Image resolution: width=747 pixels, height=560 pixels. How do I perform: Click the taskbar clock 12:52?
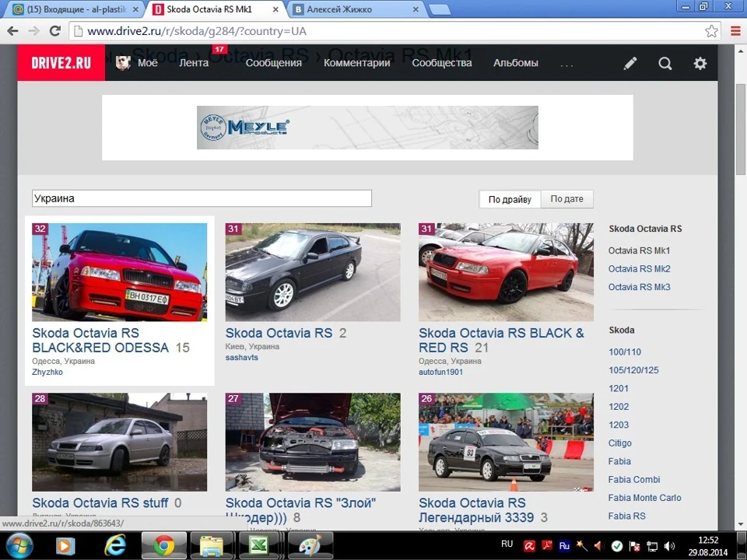[x=708, y=541]
